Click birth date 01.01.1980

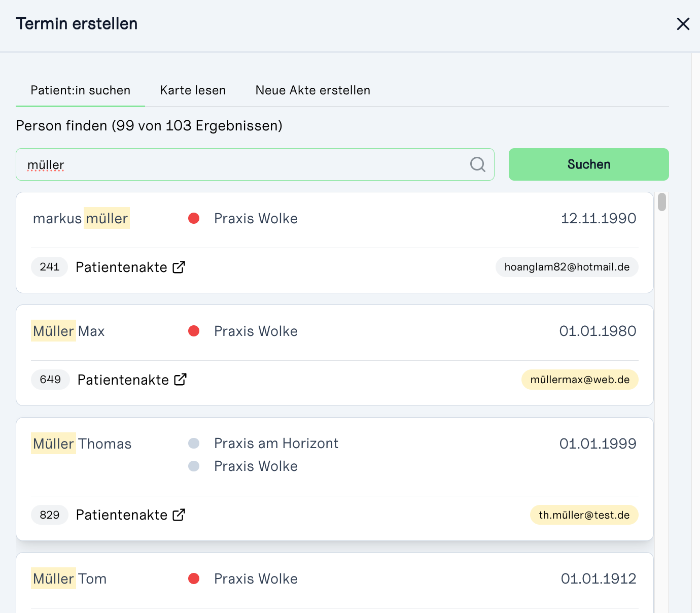[598, 331]
